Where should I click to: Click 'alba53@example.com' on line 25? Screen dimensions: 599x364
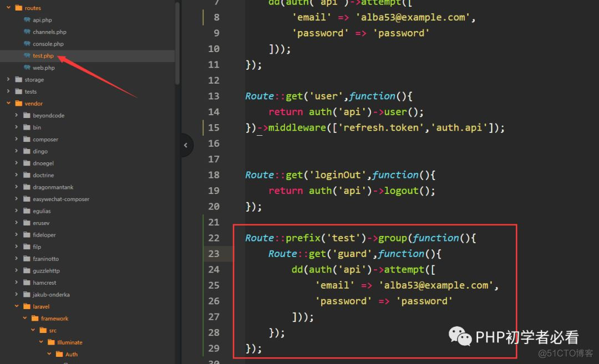(x=436, y=285)
